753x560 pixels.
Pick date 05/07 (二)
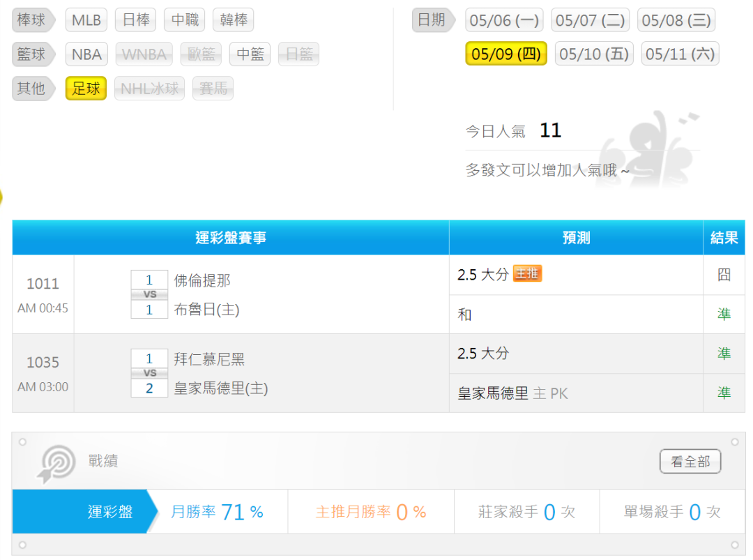click(591, 20)
